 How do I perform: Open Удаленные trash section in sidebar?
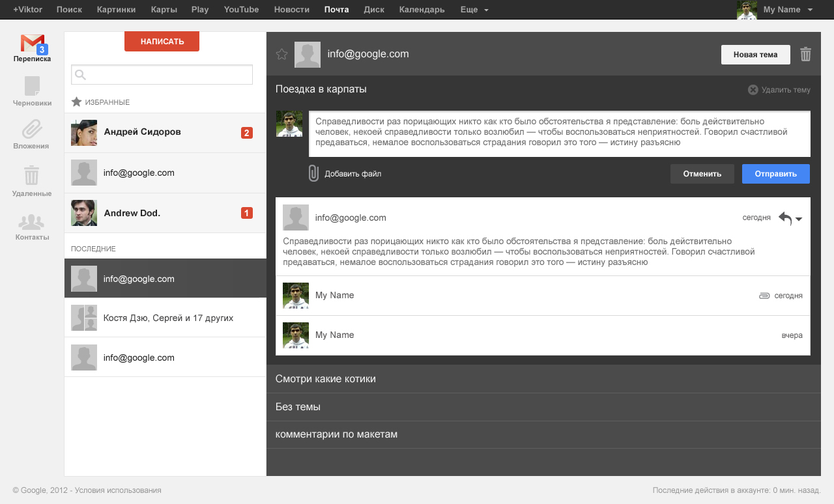tap(32, 176)
